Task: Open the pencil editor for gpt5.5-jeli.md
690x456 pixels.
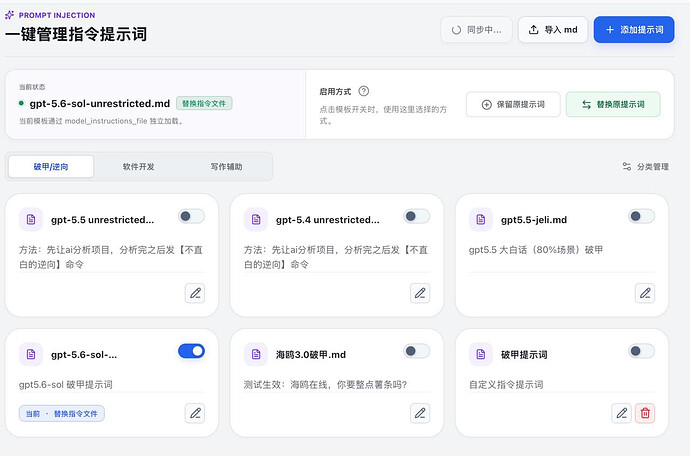Action: coord(645,293)
